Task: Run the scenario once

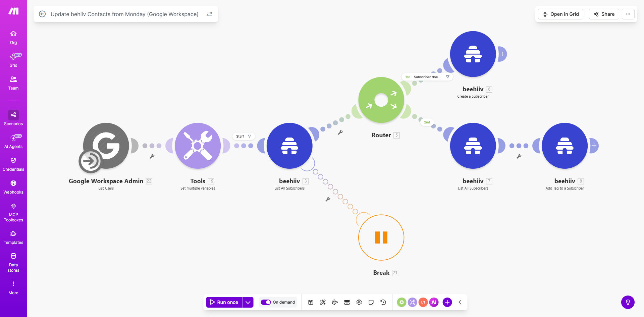Action: (224, 302)
